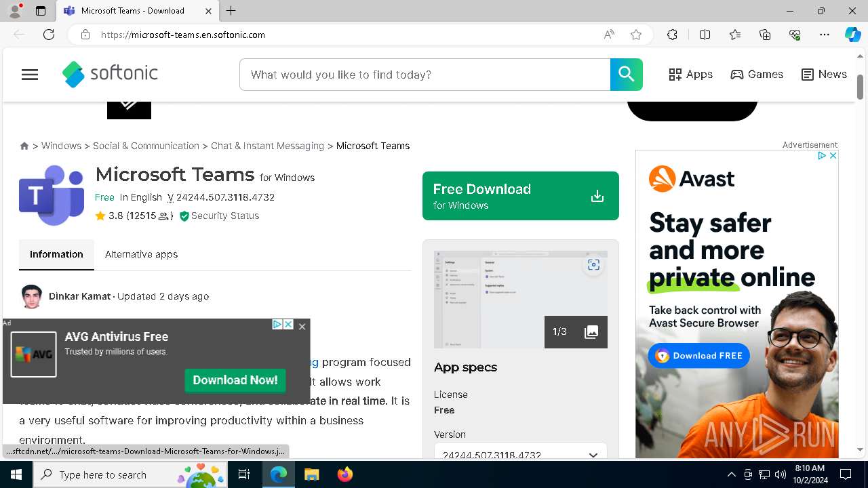This screenshot has height=488, width=868.
Task: Open author Dinkar Kamat profile
Action: coord(79,296)
